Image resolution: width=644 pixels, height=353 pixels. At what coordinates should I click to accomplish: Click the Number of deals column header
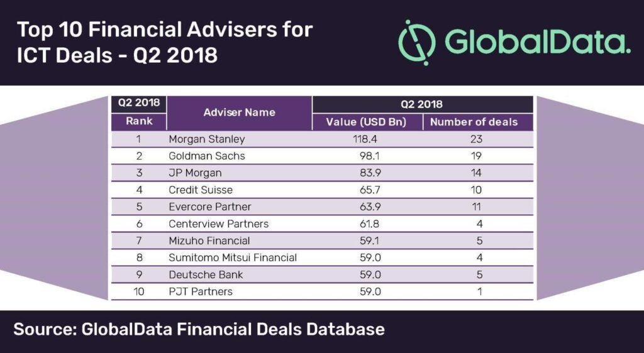(474, 122)
